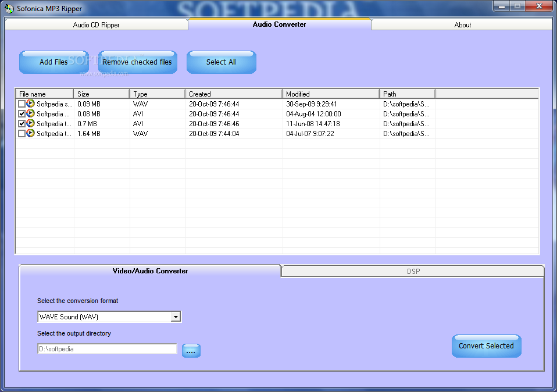Open the WAVE Sound (WAV) format dropdown
The height and width of the screenshot is (392, 557).
click(x=176, y=316)
